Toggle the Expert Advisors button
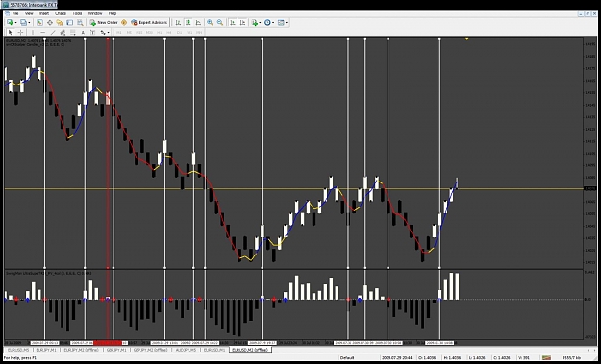This screenshot has width=601, height=364. coord(149,23)
